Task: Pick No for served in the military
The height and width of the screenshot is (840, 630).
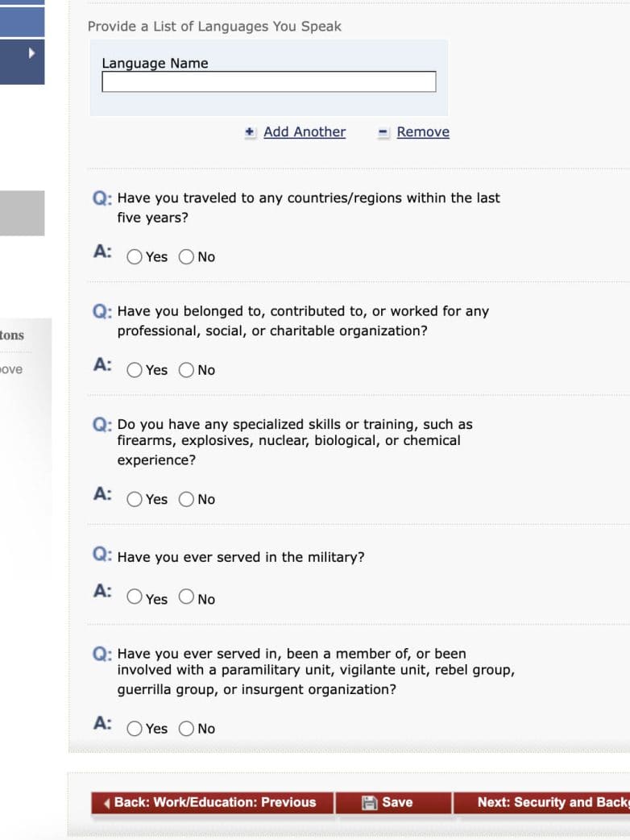Action: pyautogui.click(x=186, y=597)
